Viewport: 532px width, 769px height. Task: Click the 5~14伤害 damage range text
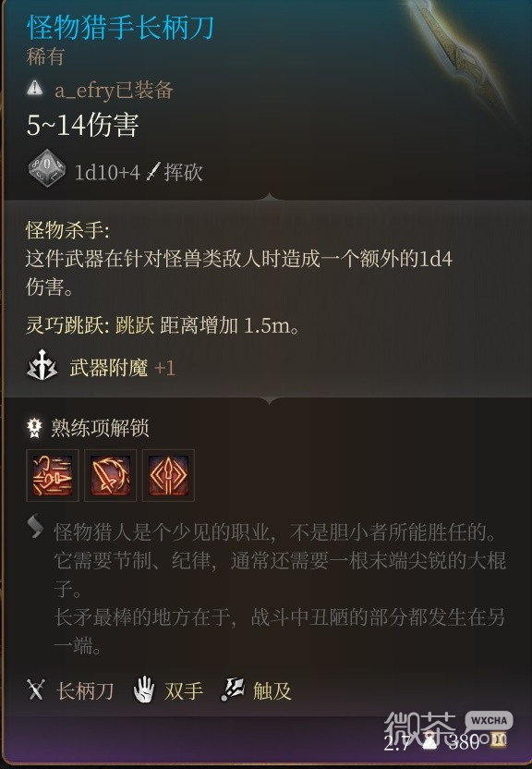tap(83, 125)
